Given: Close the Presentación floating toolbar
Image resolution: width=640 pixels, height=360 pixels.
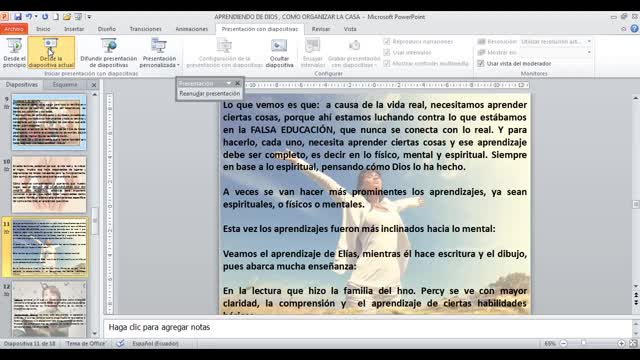Looking at the screenshot, I should (238, 83).
